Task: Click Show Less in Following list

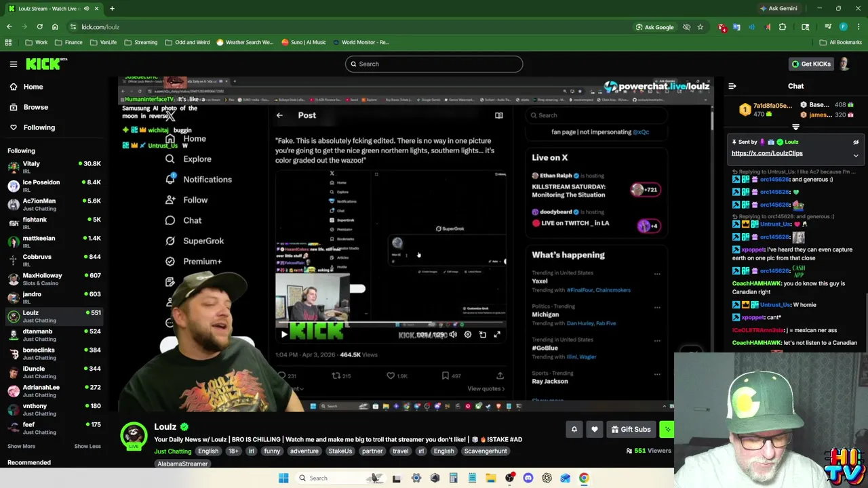Action: click(x=87, y=446)
